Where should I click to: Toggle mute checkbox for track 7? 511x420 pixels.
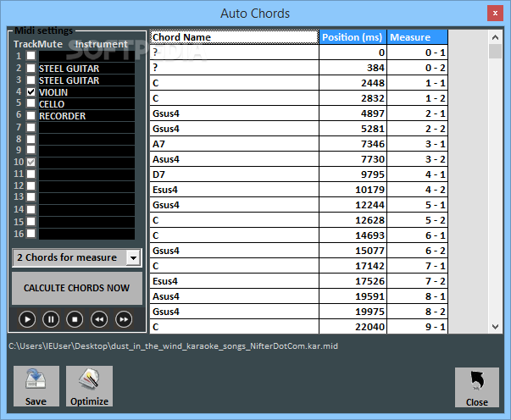pyautogui.click(x=31, y=127)
